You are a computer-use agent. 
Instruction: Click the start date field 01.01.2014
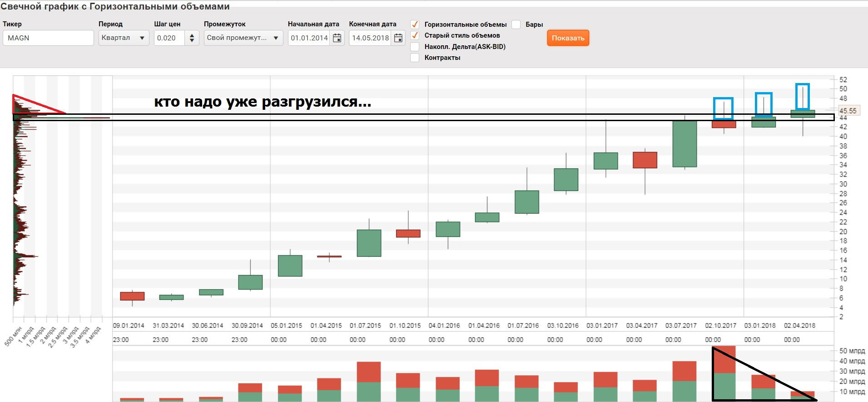(x=310, y=38)
